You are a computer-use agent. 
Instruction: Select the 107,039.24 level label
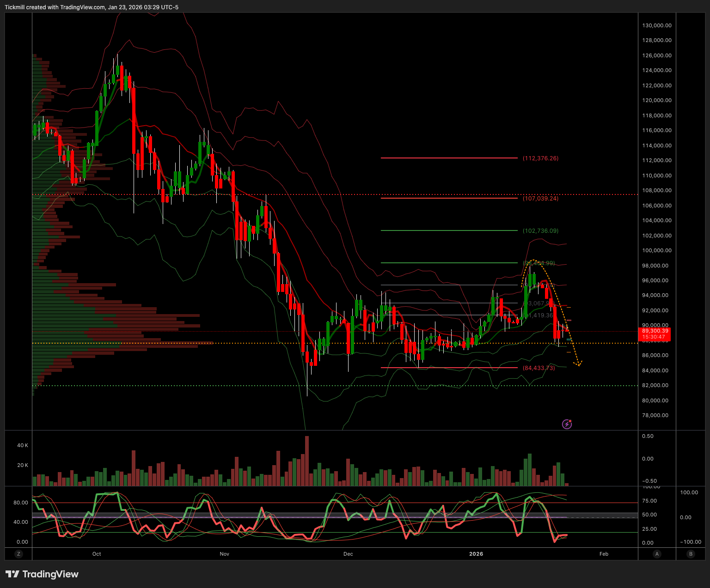(540, 198)
